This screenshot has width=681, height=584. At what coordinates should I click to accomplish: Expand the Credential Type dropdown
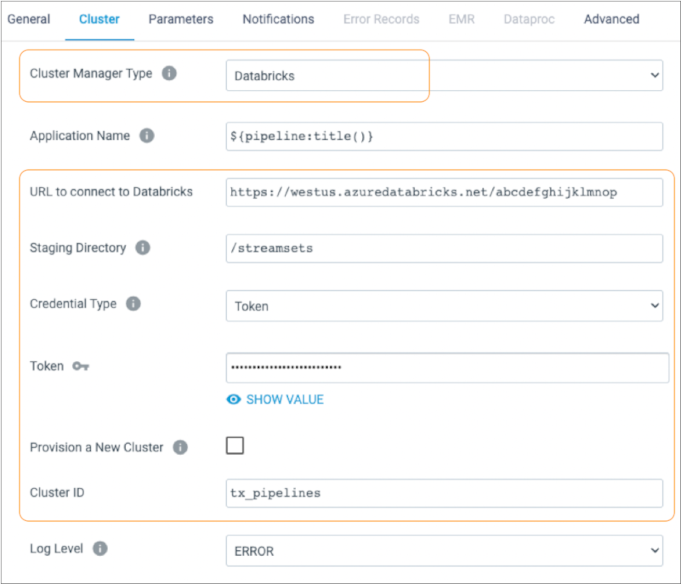pyautogui.click(x=444, y=306)
